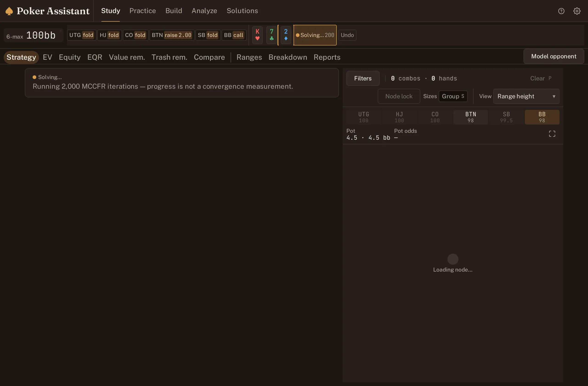588x386 pixels.
Task: Click the Clear filters button
Action: (x=541, y=78)
